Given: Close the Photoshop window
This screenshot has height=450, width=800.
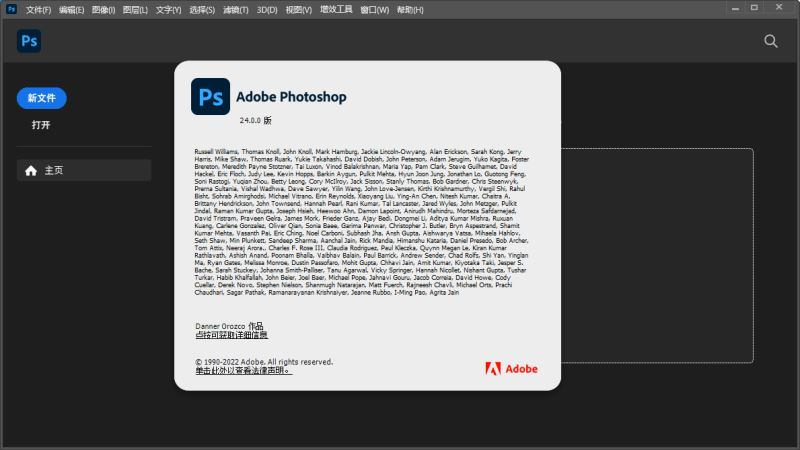Looking at the screenshot, I should click(779, 7).
